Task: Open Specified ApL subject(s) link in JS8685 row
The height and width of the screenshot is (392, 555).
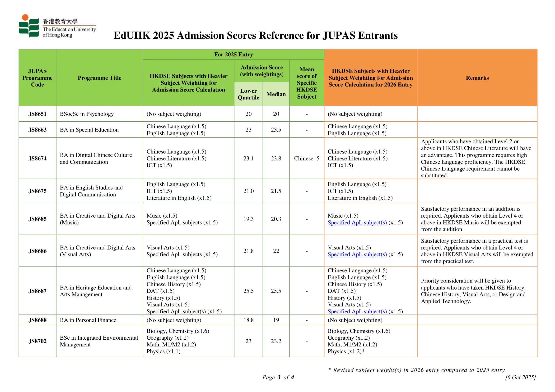Action: pos(357,223)
